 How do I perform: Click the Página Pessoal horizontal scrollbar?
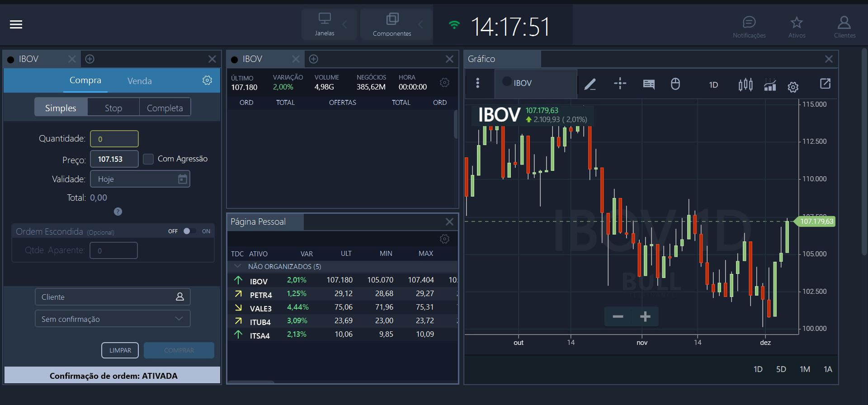tap(251, 382)
